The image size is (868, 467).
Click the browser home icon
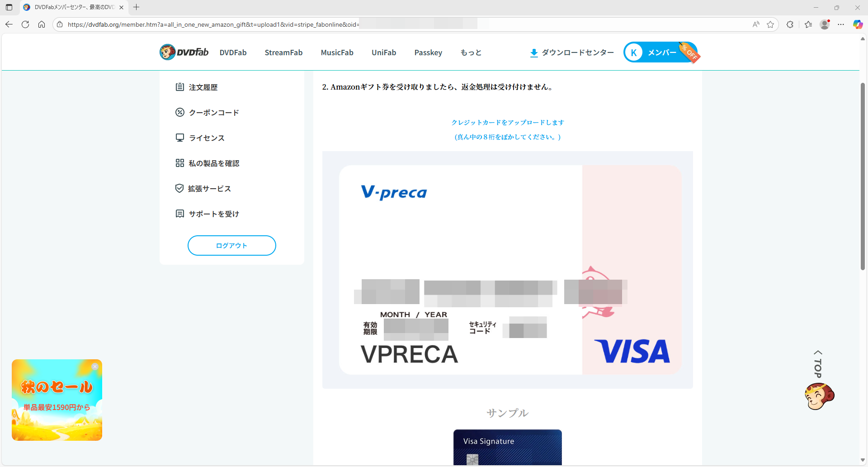click(x=42, y=24)
